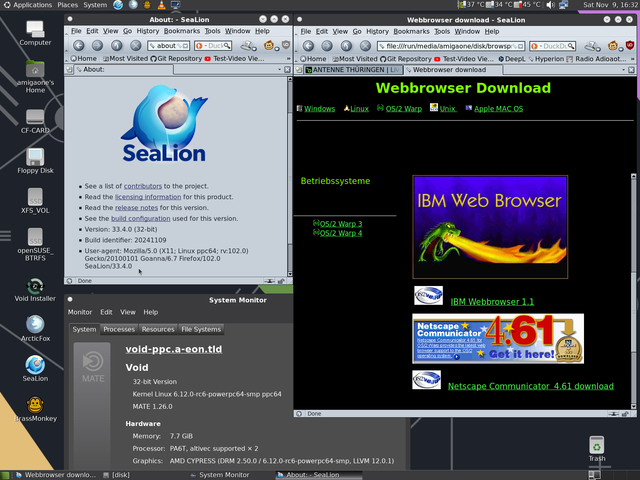Screen dimensions: 640x480
Task: Open URL dropdown in About SeaLion address bar
Action: 185,46
